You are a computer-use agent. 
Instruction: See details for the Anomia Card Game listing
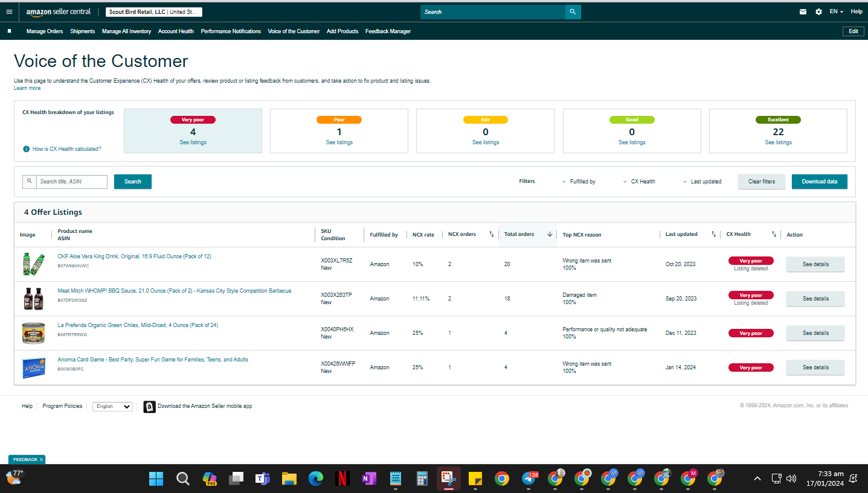click(815, 367)
